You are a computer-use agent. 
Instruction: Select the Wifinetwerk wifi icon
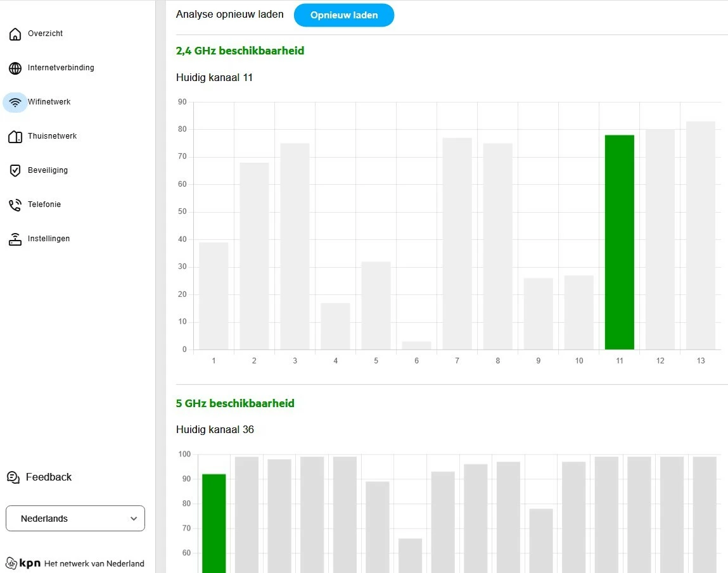tap(15, 102)
